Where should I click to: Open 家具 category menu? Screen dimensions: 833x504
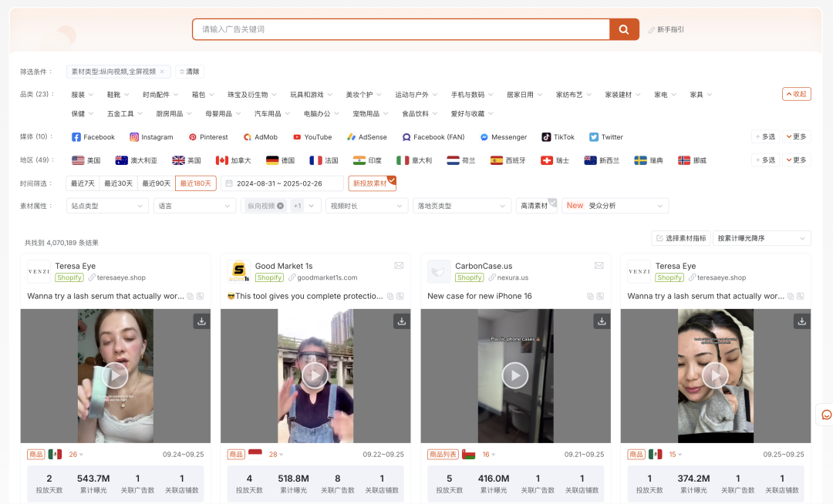coord(700,95)
